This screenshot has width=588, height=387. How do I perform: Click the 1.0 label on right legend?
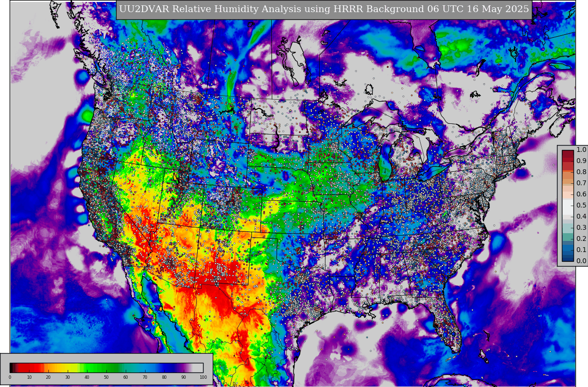point(581,149)
